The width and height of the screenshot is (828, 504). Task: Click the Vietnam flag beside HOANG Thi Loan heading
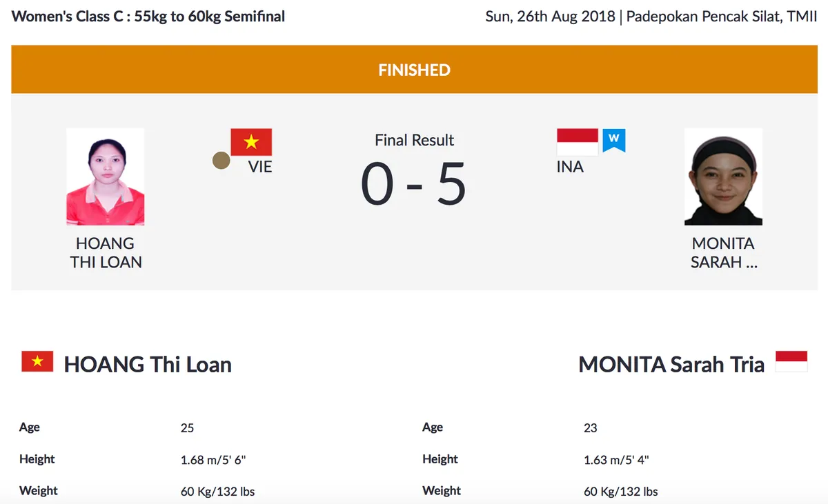[x=37, y=361]
